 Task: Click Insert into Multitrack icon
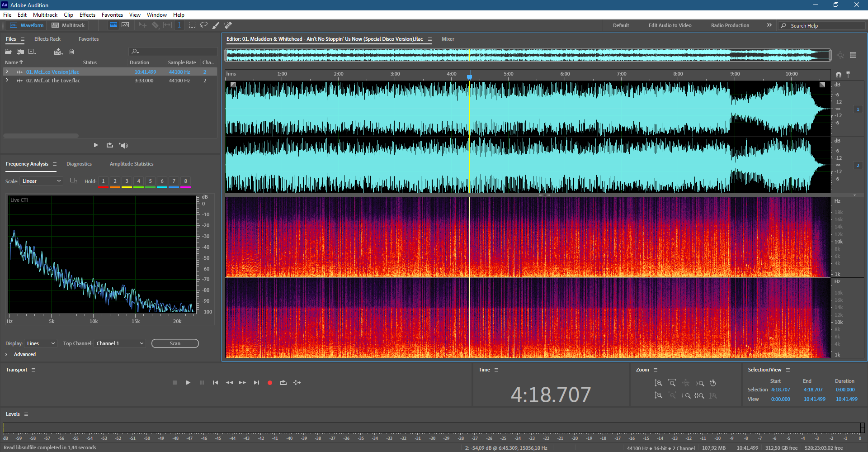(x=58, y=52)
